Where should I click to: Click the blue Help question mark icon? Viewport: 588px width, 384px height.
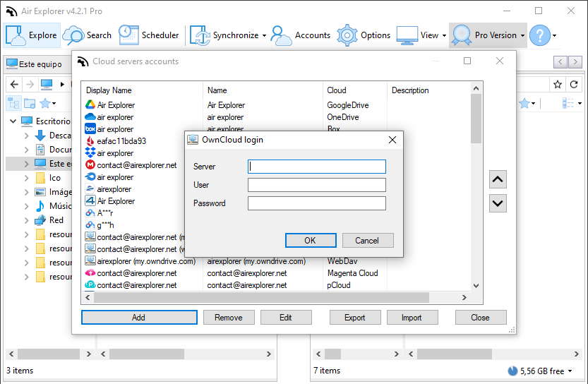click(539, 35)
